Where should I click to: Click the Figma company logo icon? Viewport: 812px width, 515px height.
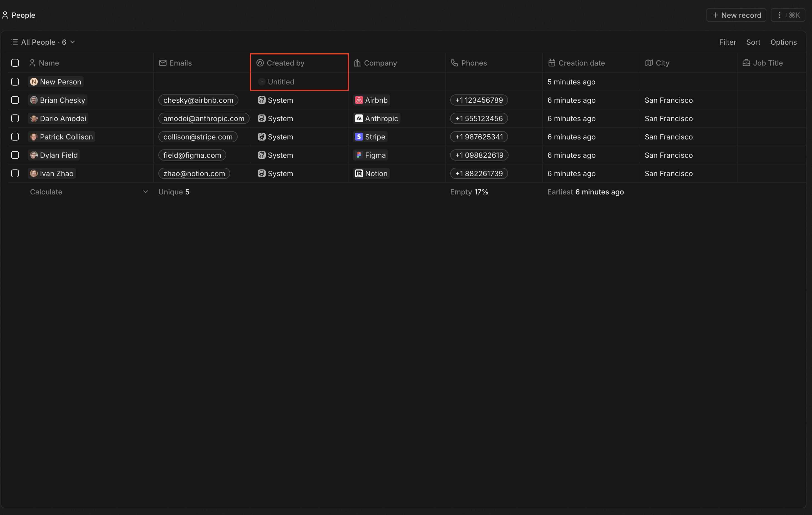tap(359, 155)
